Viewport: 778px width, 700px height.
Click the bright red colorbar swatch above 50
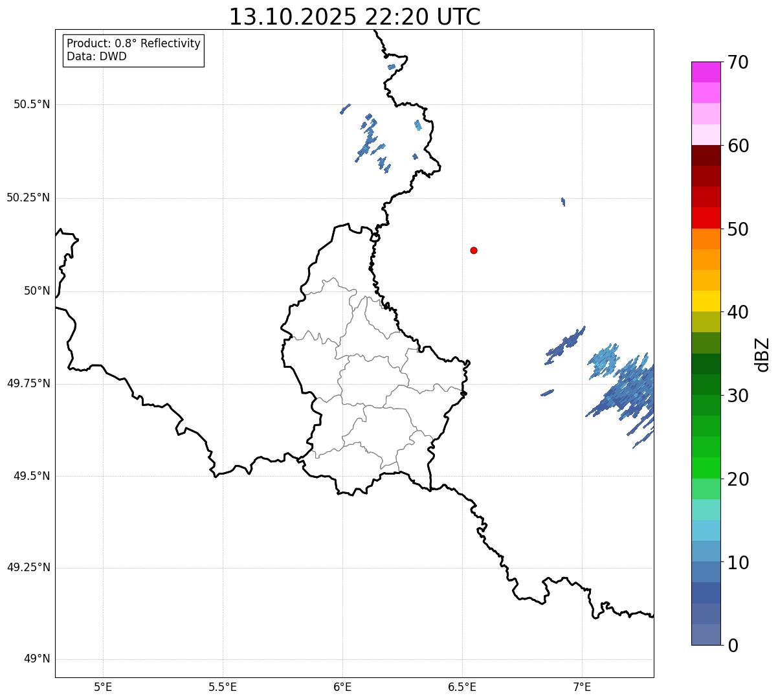tap(706, 218)
